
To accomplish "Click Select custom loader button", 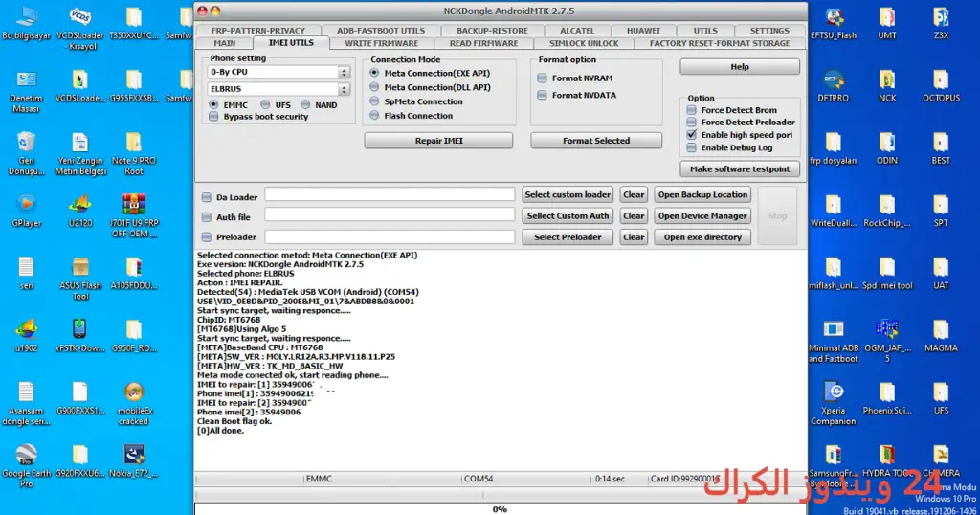I will point(568,194).
